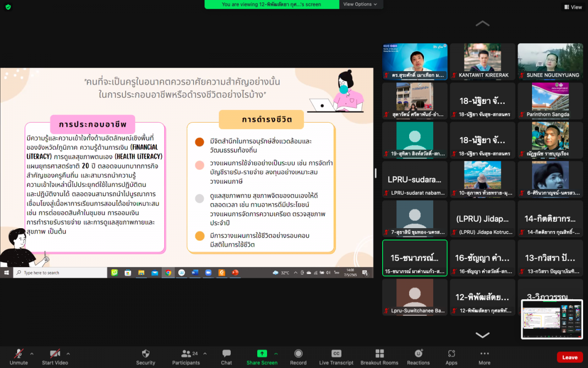Open the Chat panel
The width and height of the screenshot is (588, 368).
226,354
